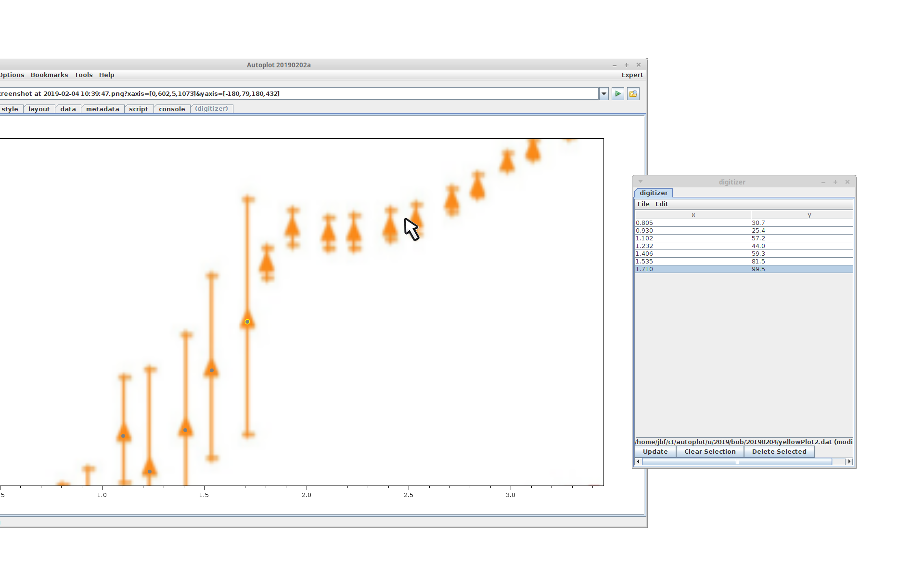Screen dimensions: 924x578
Task: Click the Delete Selected button
Action: (779, 452)
